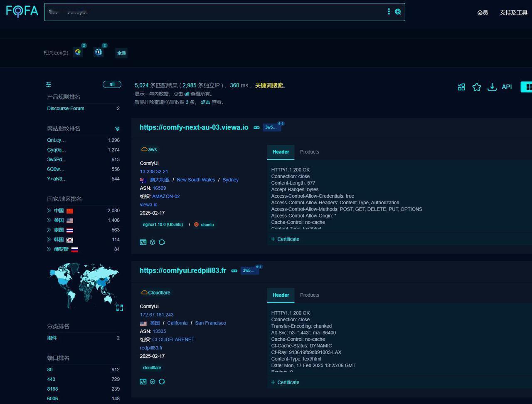Viewport: 532px width, 404px height.
Task: Click organization CLOUDFLARENET
Action: [x=173, y=340]
